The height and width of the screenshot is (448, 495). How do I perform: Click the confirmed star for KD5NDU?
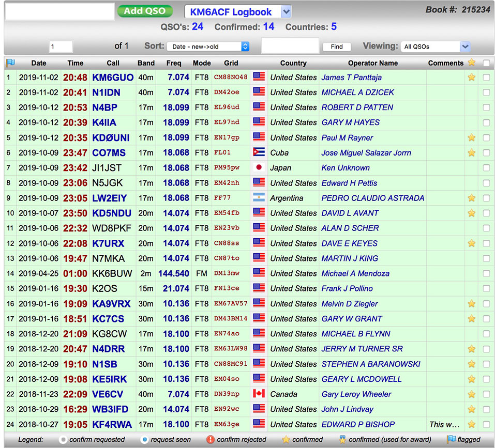point(472,213)
